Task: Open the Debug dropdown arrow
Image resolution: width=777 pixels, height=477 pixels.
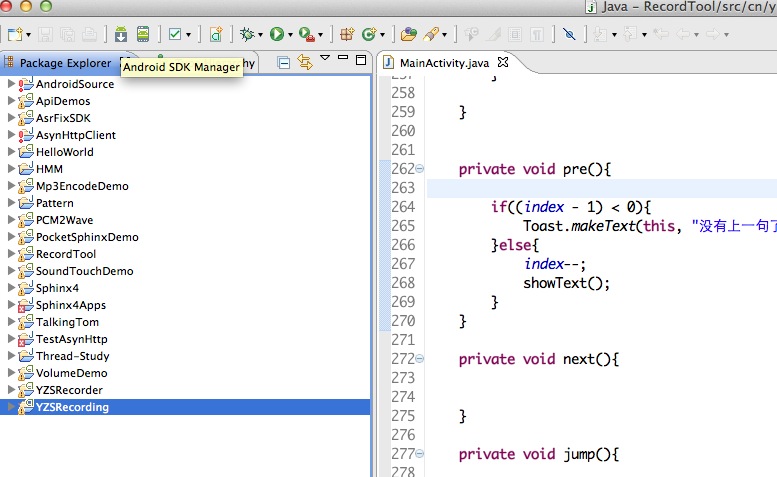Action: coord(260,35)
